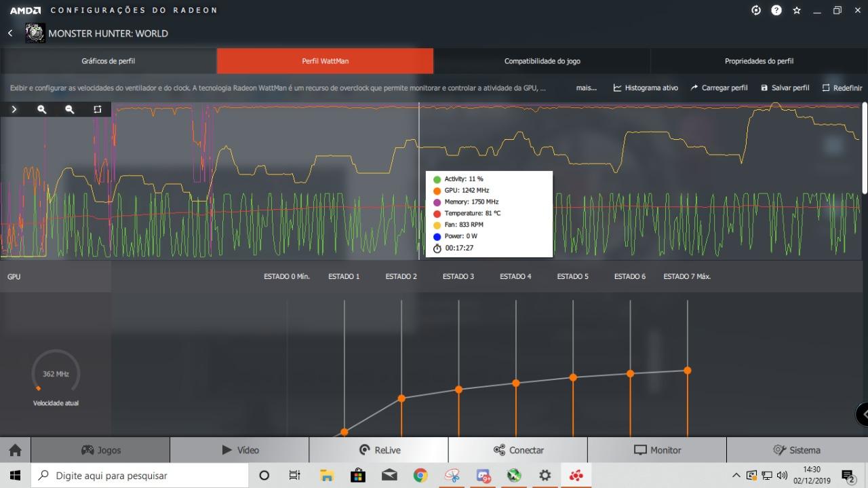This screenshot has height=488, width=868.
Task: Select ESTADO 4 label
Action: tap(515, 276)
